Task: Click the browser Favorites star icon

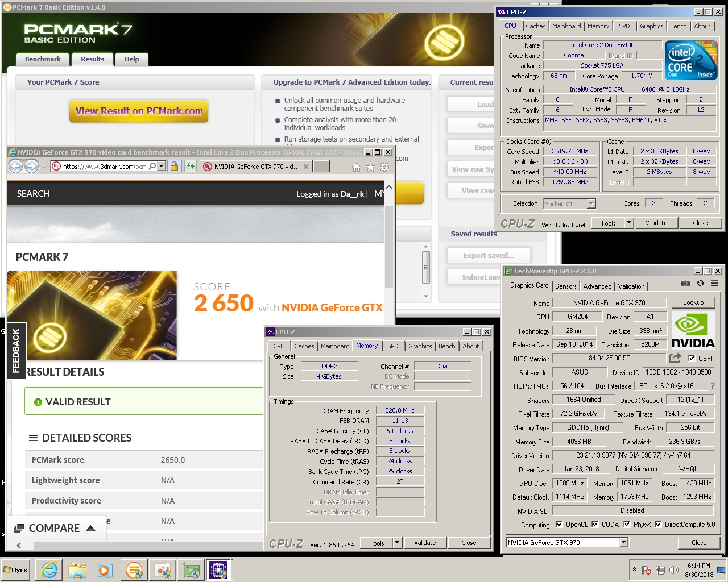Action: coord(370,167)
